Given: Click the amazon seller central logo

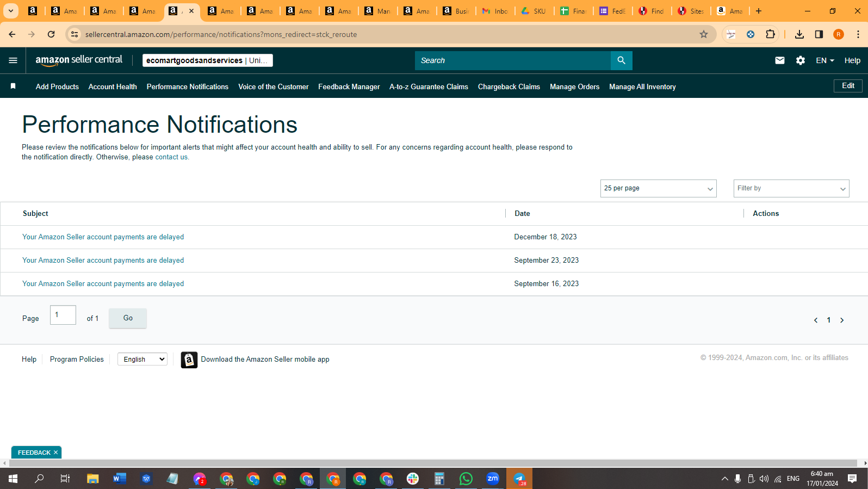Looking at the screenshot, I should (79, 60).
